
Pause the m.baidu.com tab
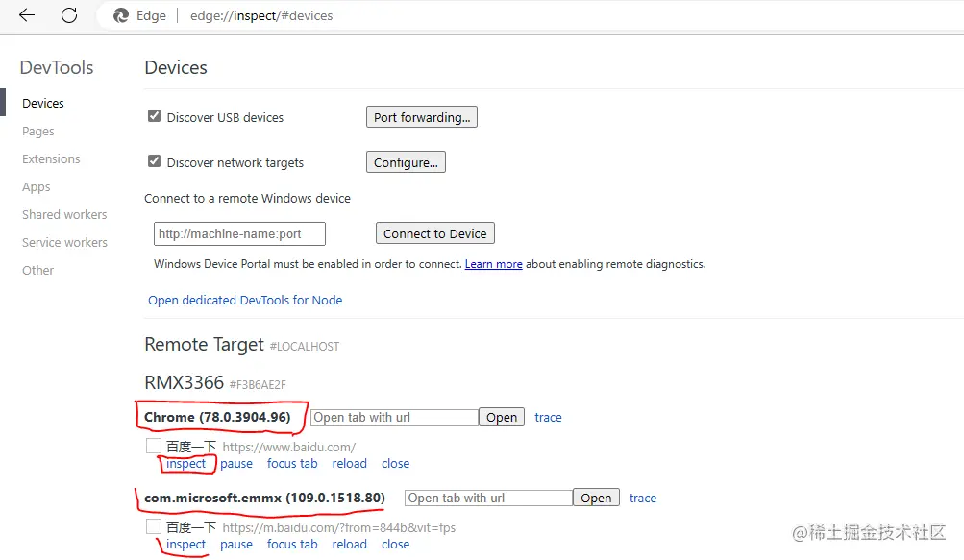pyautogui.click(x=236, y=544)
